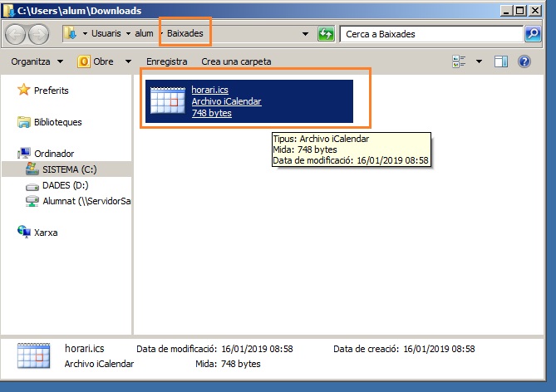Screen dimensions: 556x392
Task: Click 748 bytes size in file tile
Action: point(212,113)
